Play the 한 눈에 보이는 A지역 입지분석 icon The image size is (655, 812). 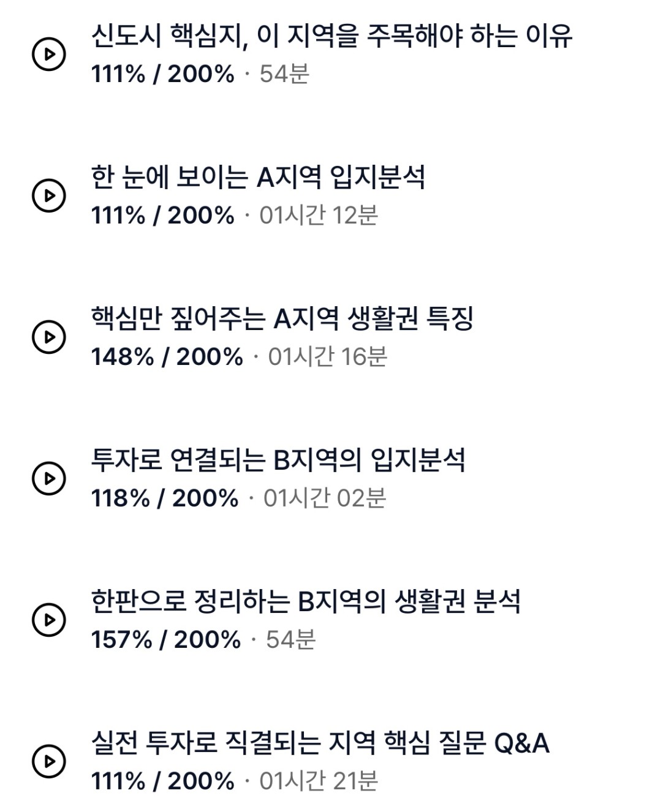(48, 196)
